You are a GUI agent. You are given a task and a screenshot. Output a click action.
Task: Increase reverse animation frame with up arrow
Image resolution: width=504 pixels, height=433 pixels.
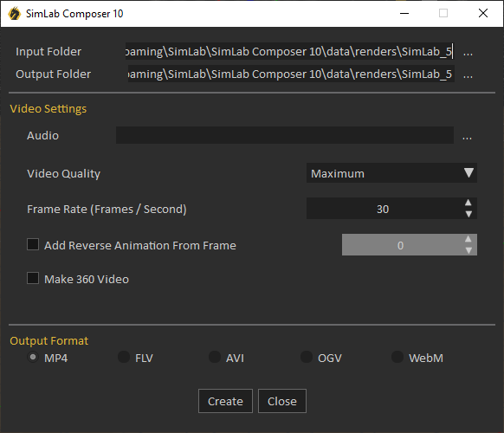[x=468, y=239]
